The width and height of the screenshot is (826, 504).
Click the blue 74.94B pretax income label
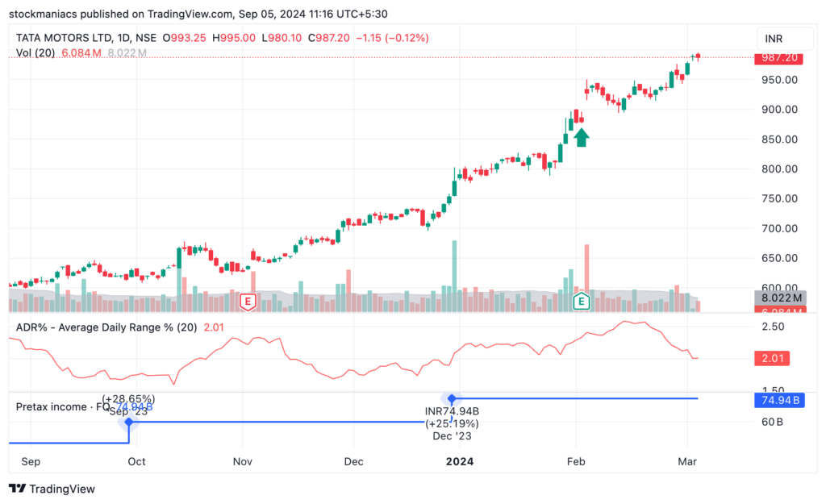coord(780,400)
